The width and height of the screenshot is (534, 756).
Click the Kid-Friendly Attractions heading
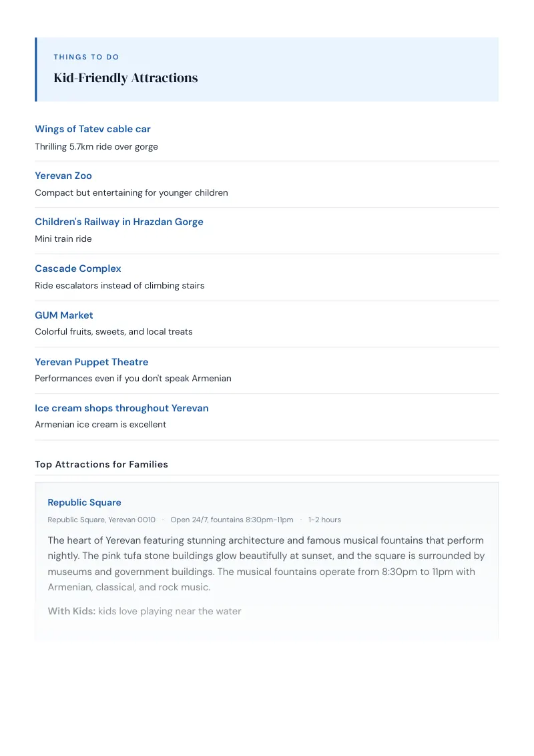pyautogui.click(x=125, y=77)
